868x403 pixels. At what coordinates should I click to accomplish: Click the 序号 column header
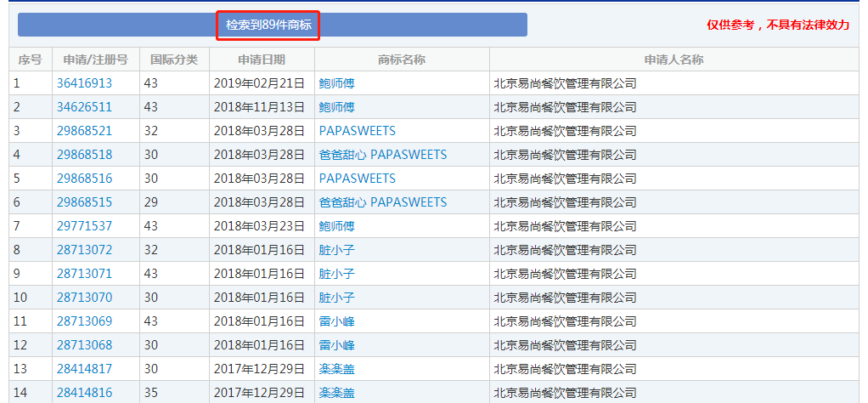click(31, 60)
